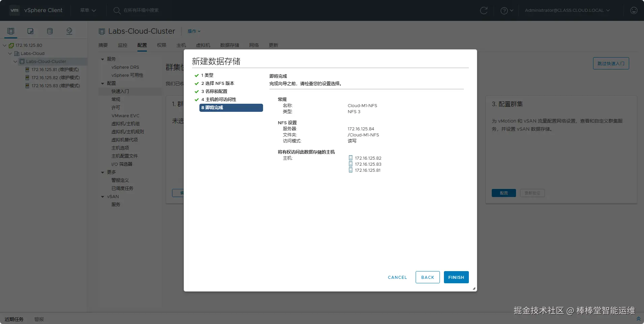The height and width of the screenshot is (324, 644).
Task: Go to wizard step 2 选择 NFS 版本
Action: coord(218,84)
